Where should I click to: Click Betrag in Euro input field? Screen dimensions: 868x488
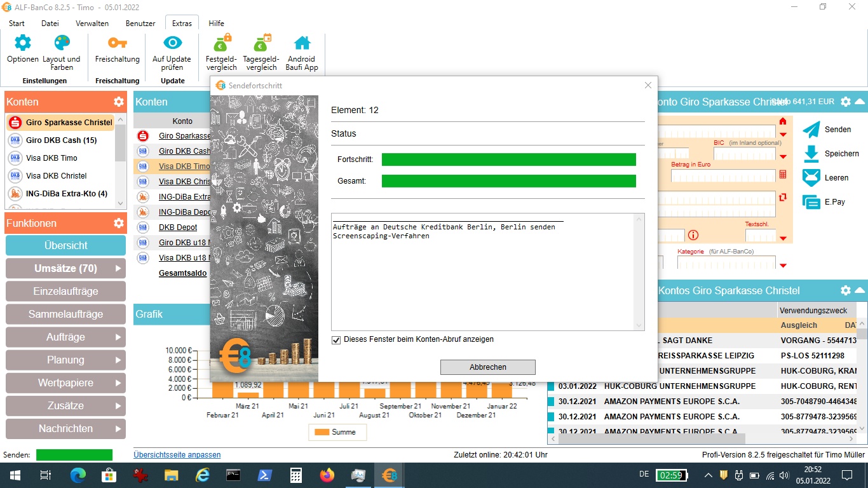723,175
